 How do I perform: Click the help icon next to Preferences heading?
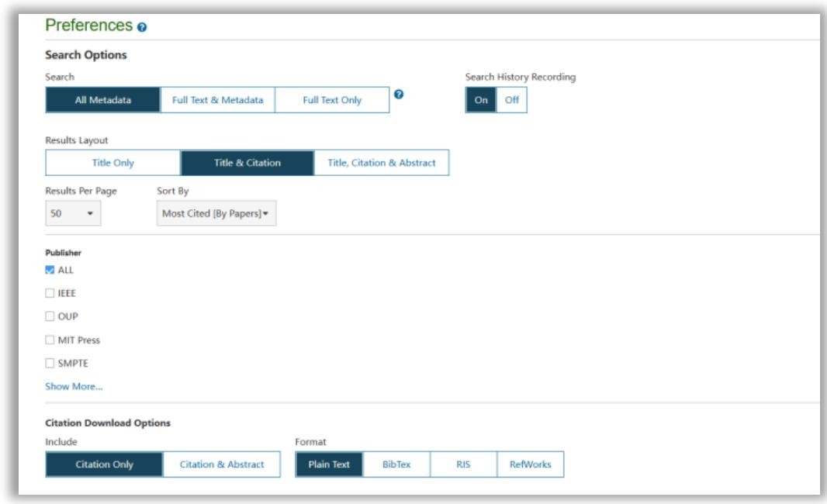[x=142, y=27]
